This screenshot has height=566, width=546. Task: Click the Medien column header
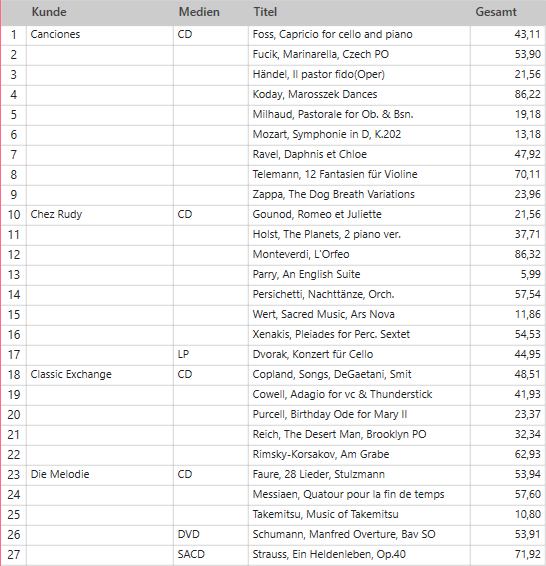211,12
